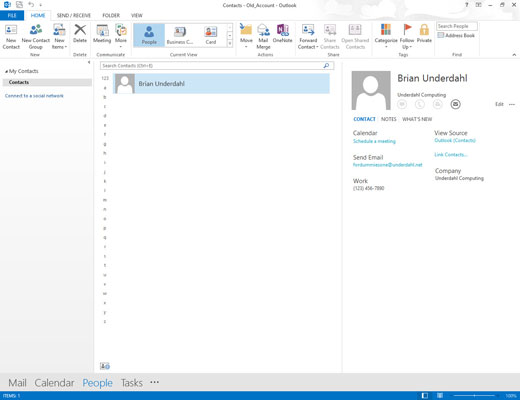Switch to Normal view in the status bar
520x400 pixels.
pos(424,396)
